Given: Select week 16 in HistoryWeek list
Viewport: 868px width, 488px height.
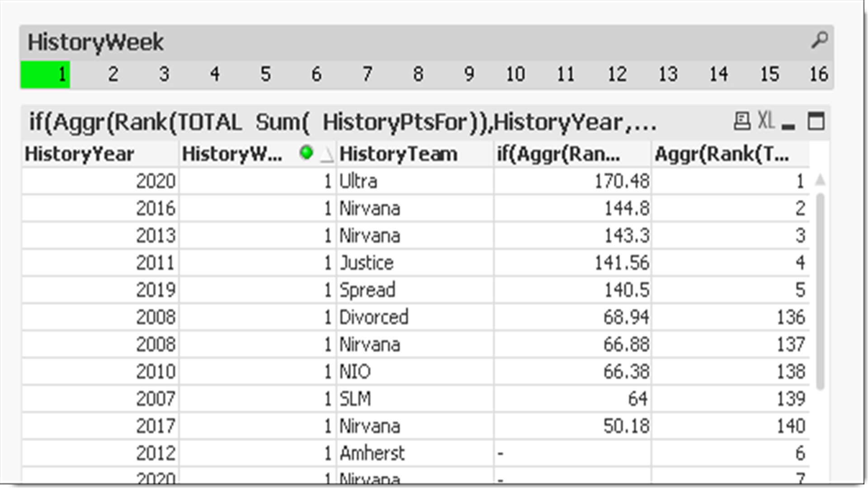Looking at the screenshot, I should click(x=818, y=75).
